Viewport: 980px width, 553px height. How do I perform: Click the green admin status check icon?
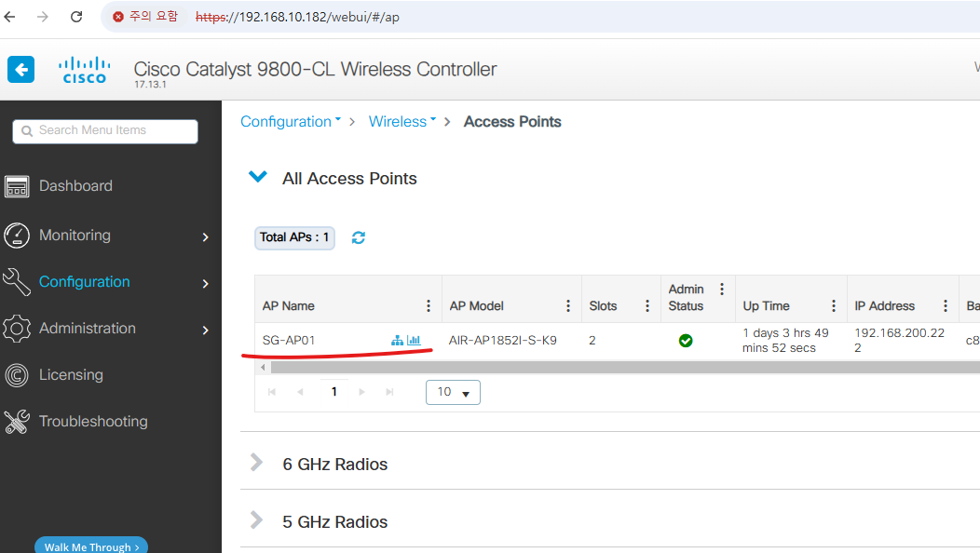pos(686,341)
